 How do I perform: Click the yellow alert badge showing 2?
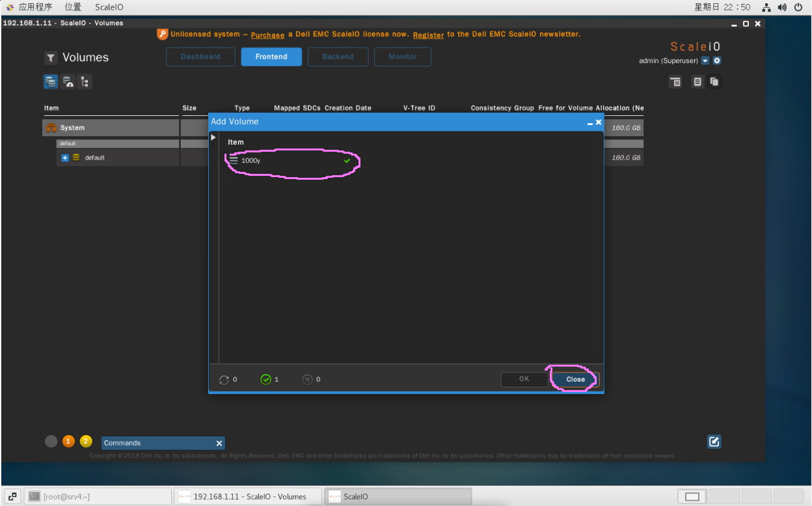(x=86, y=441)
